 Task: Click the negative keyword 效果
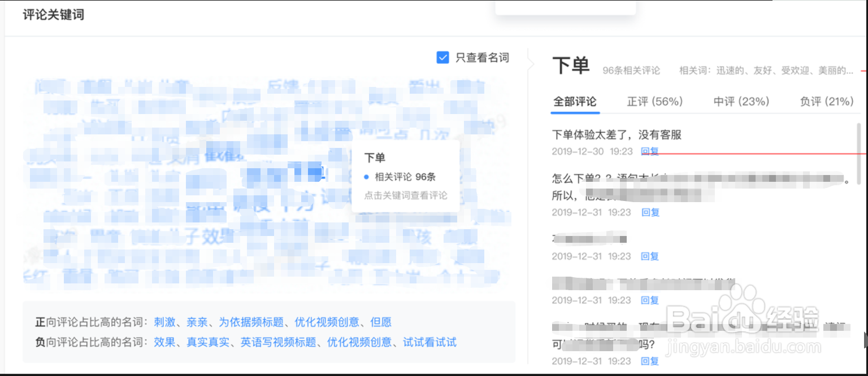click(x=165, y=342)
